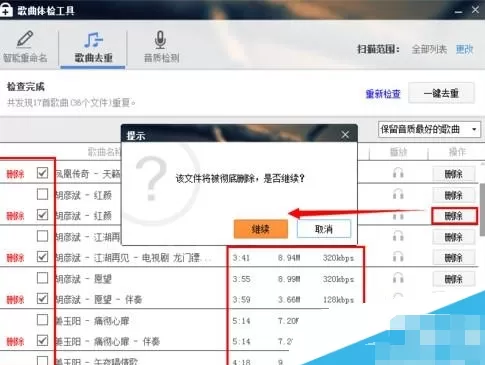
Task: Click the 3:59 duration value
Action: pos(241,300)
